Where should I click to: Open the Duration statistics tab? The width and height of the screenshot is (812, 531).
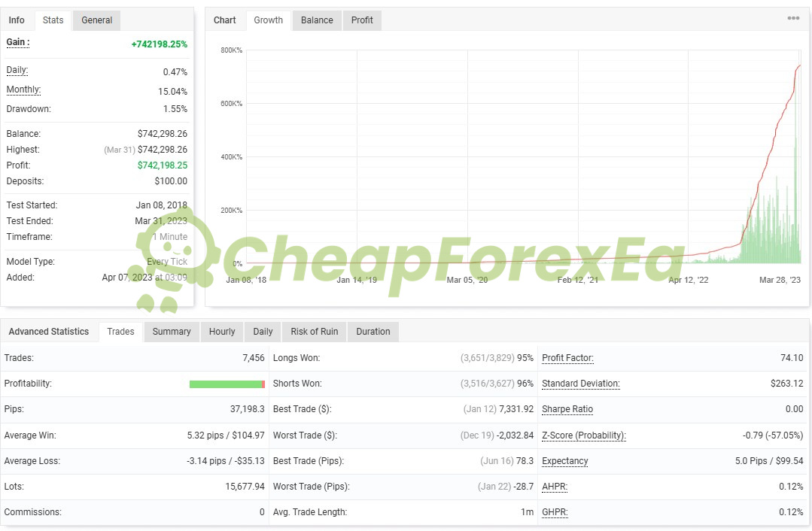tap(373, 331)
